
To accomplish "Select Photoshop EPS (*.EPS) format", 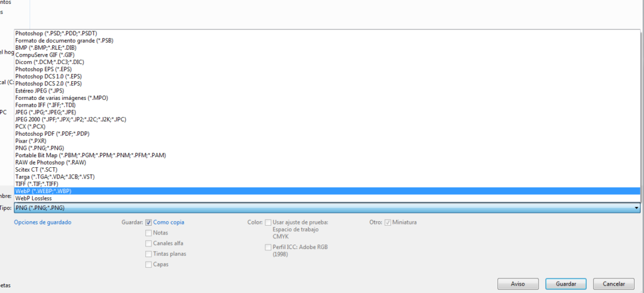I will point(327,69).
